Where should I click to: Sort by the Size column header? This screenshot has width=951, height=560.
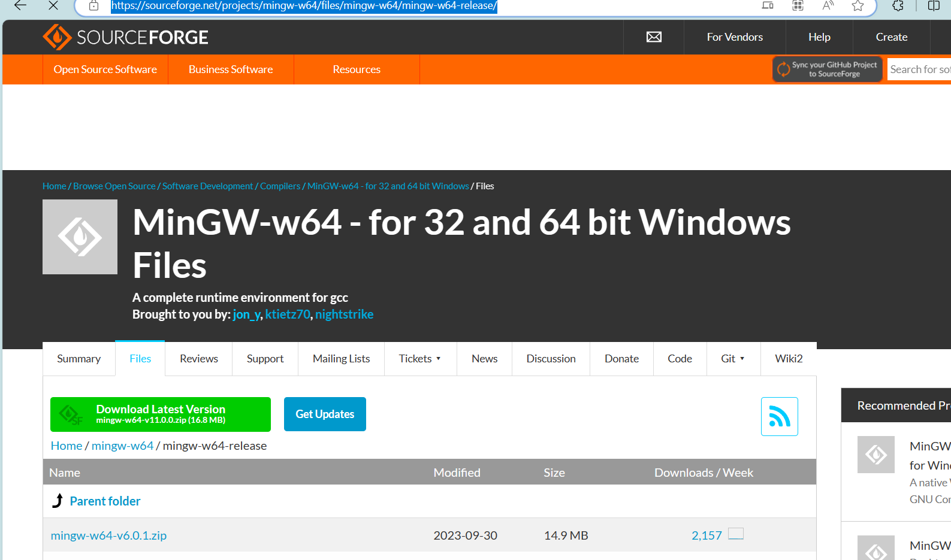[x=554, y=473]
